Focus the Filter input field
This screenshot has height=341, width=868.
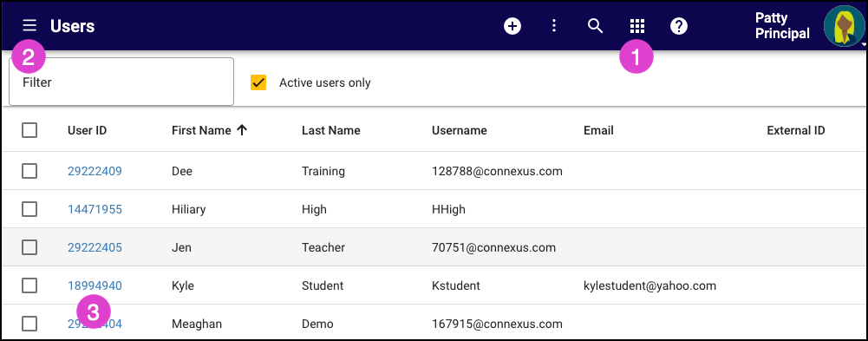coord(121,82)
